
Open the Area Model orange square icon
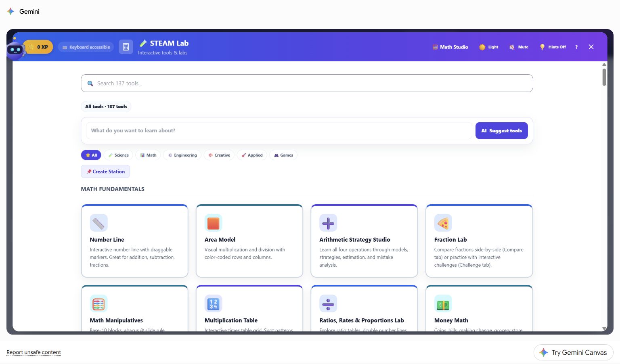click(214, 223)
